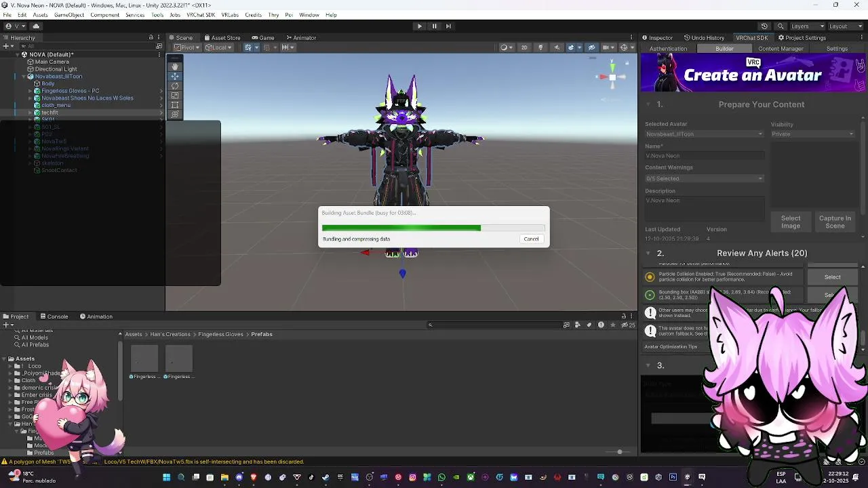This screenshot has height=488, width=868.
Task: Toggle the Hierarchy panel lock
Action: click(x=151, y=37)
